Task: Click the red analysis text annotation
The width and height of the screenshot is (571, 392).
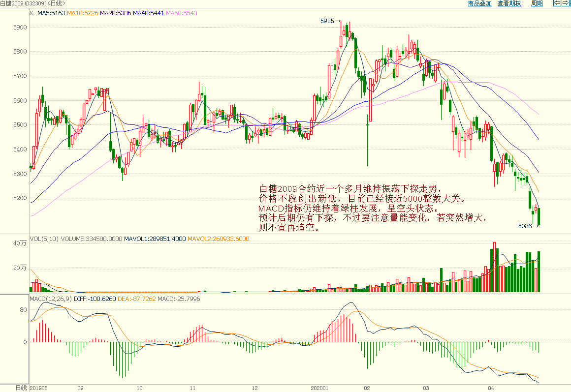Action: (373, 208)
